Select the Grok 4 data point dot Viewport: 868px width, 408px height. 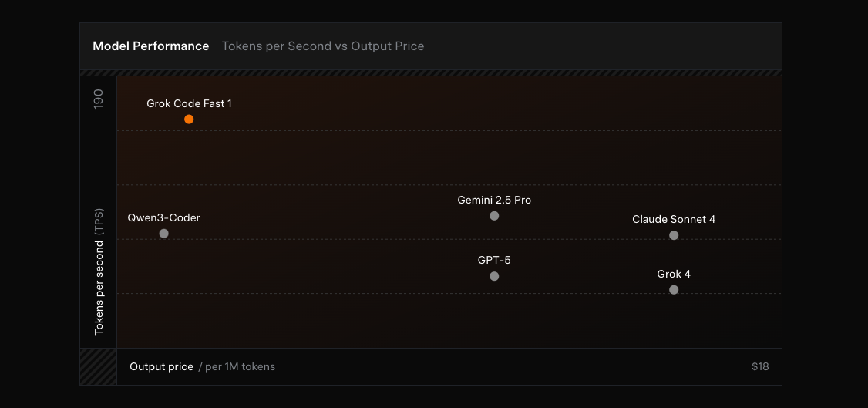click(x=674, y=290)
